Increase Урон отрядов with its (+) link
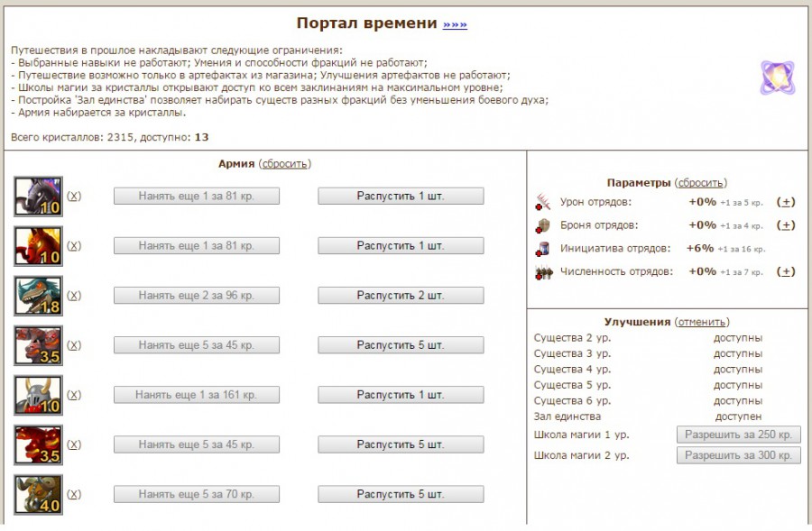Viewport: 812px width, 531px height. click(786, 202)
